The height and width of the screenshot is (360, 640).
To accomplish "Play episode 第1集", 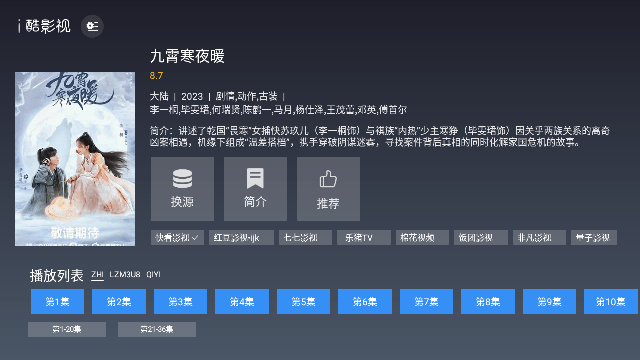I will coord(58,302).
